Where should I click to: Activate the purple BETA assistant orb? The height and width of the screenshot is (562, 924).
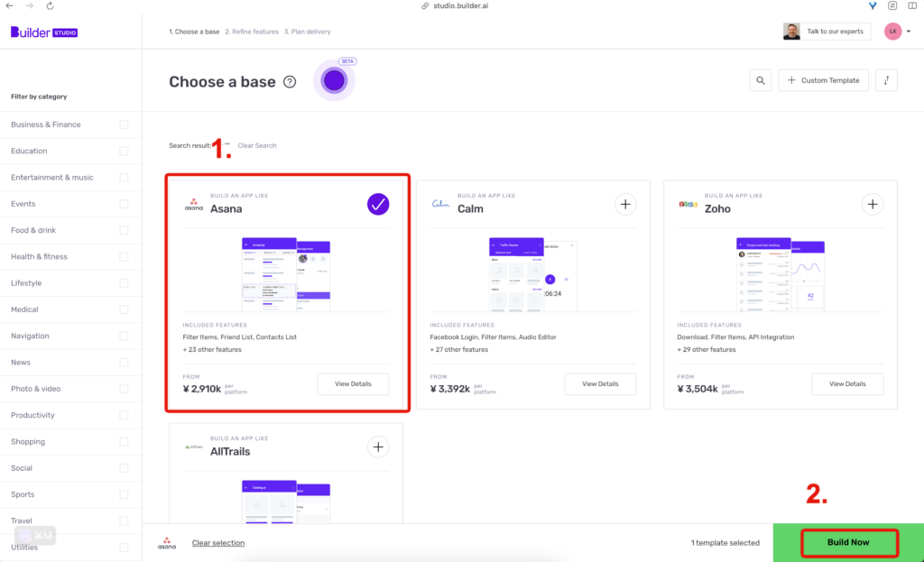(x=334, y=80)
